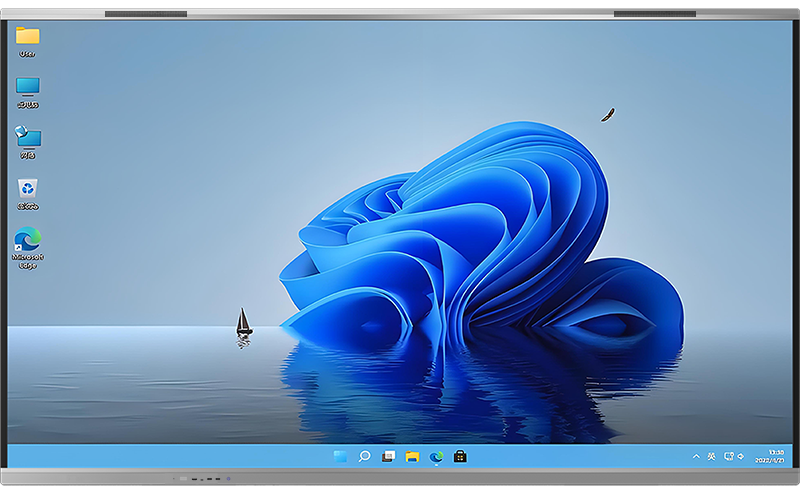Open Microsoft Store from the taskbar

[460, 456]
